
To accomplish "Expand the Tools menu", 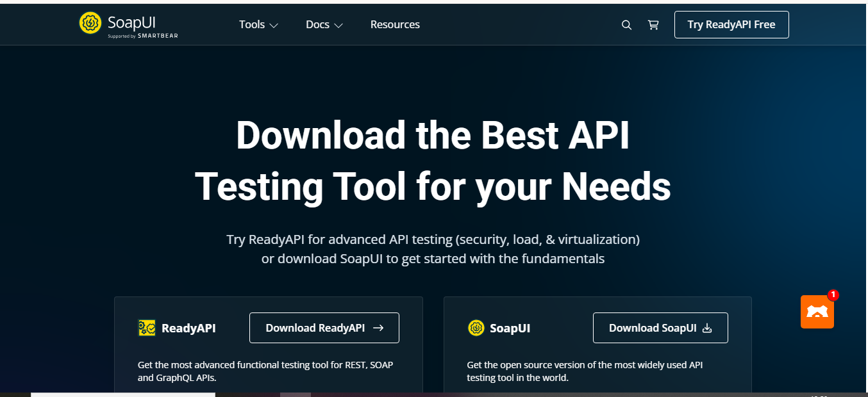I will click(x=258, y=24).
